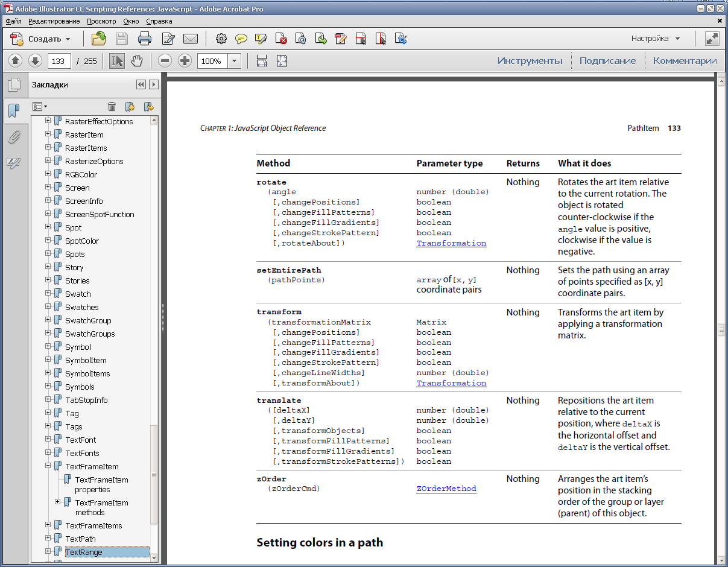Open the zoom percentage dropdown
Image resolution: width=728 pixels, height=567 pixels.
pos(235,61)
